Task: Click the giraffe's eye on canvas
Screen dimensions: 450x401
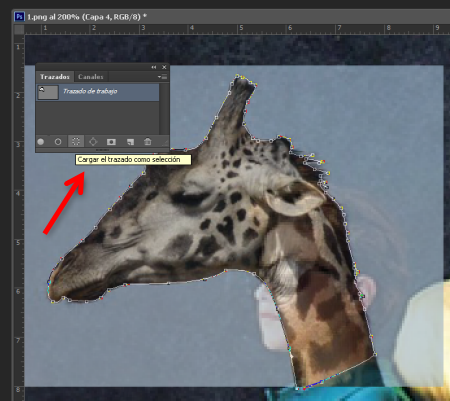Action: pyautogui.click(x=189, y=199)
